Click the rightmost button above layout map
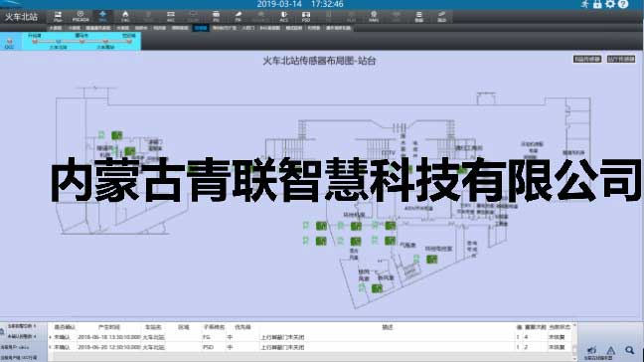 [x=621, y=59]
